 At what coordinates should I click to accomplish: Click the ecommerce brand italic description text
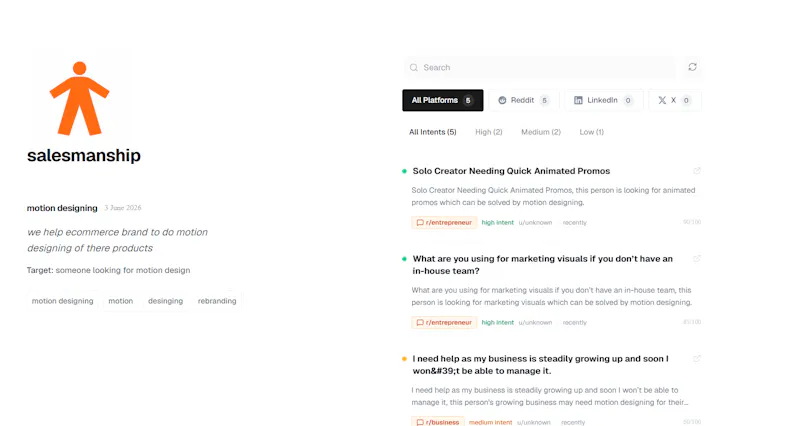[x=117, y=240]
